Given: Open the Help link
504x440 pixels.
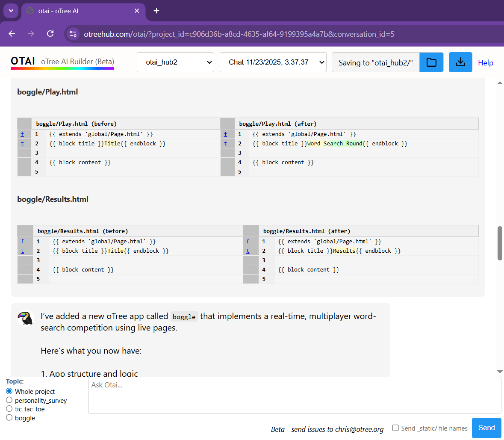Looking at the screenshot, I should (485, 63).
